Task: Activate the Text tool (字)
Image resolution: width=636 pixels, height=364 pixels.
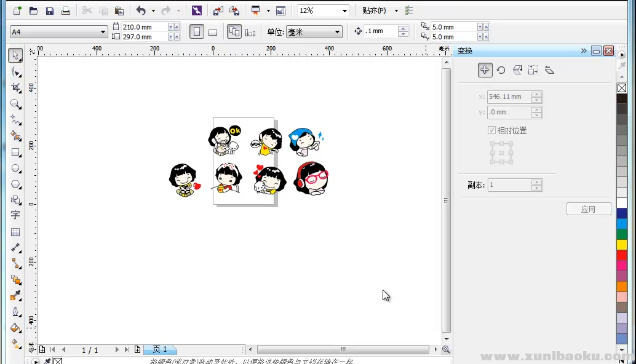Action: (15, 215)
